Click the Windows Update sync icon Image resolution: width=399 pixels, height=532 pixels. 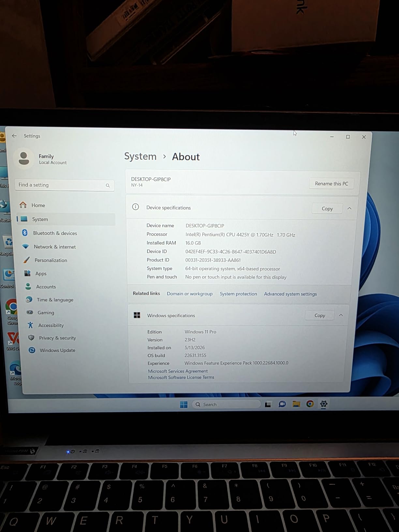(x=32, y=350)
